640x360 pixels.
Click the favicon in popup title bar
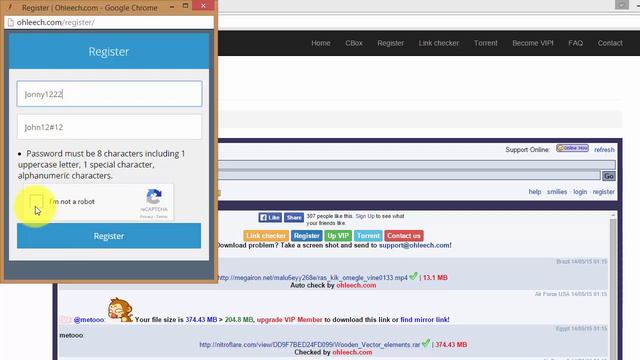11,7
